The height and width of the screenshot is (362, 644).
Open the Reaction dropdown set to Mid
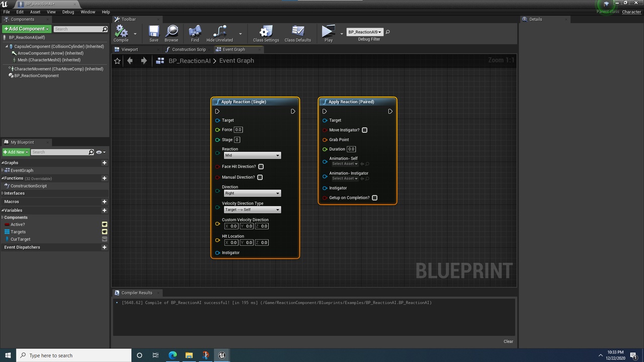coord(252,155)
